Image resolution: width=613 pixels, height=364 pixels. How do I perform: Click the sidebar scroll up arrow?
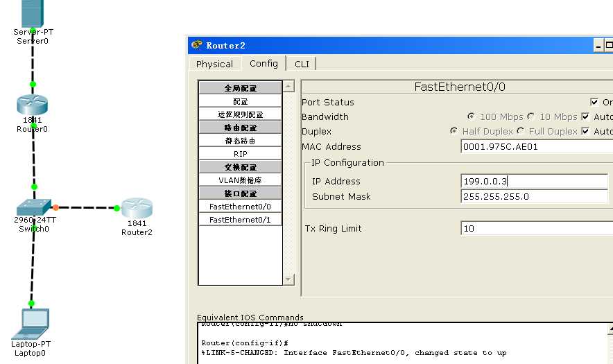tap(288, 85)
